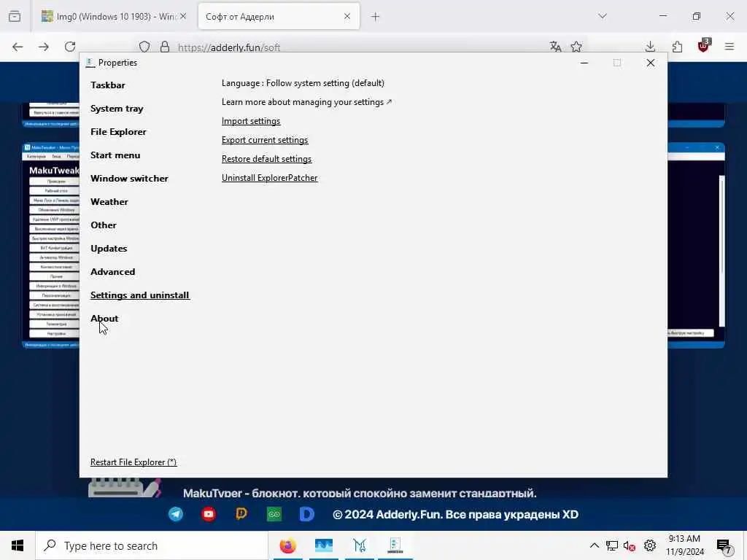Open the green icon in footer

(274, 514)
